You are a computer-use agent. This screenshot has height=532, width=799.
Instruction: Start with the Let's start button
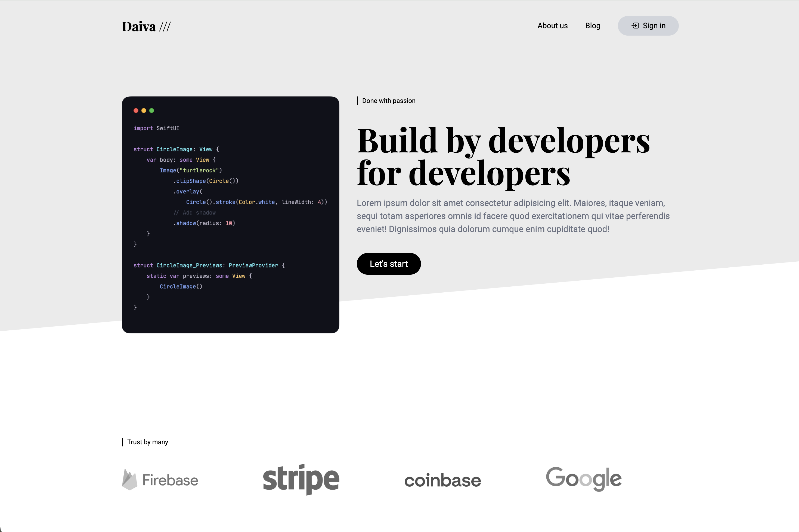tap(389, 264)
